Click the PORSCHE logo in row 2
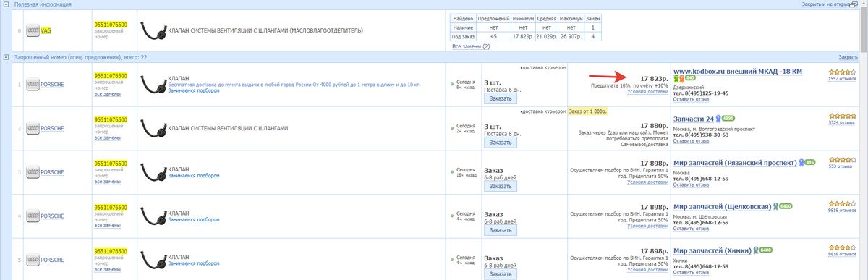The height and width of the screenshot is (280, 868). click(33, 128)
